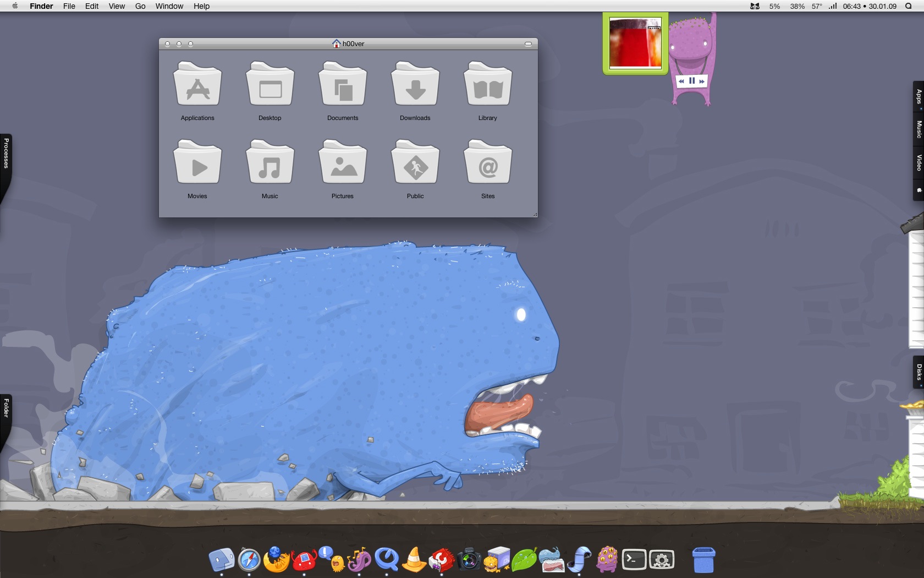This screenshot has height=578, width=924.
Task: Open the blue scroll script dock icon
Action: [579, 560]
